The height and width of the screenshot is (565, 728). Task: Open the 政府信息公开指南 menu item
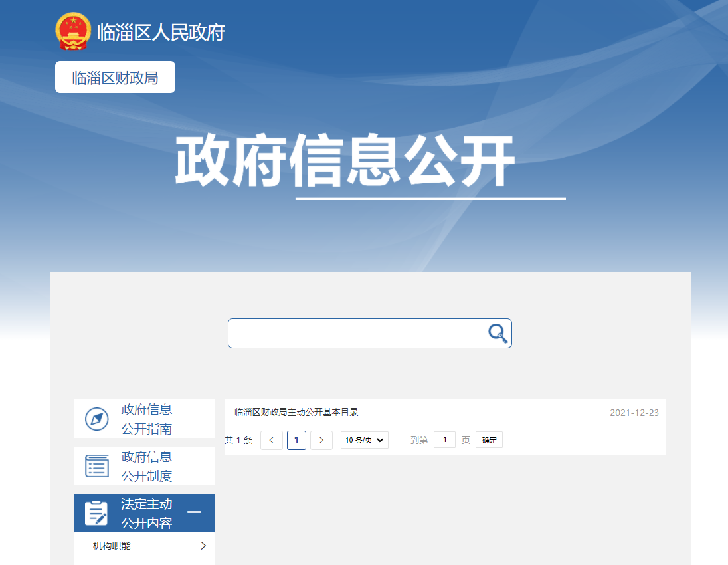coord(147,419)
